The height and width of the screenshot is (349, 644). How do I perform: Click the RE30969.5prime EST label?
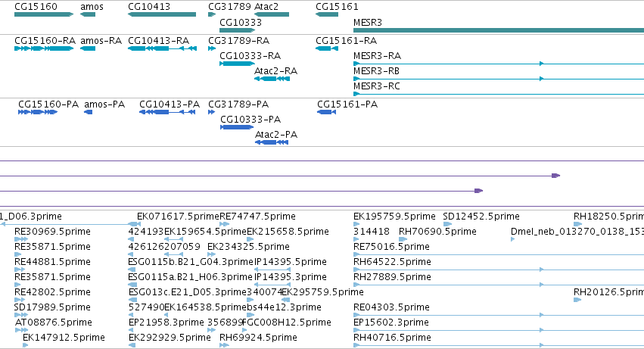[x=52, y=232]
